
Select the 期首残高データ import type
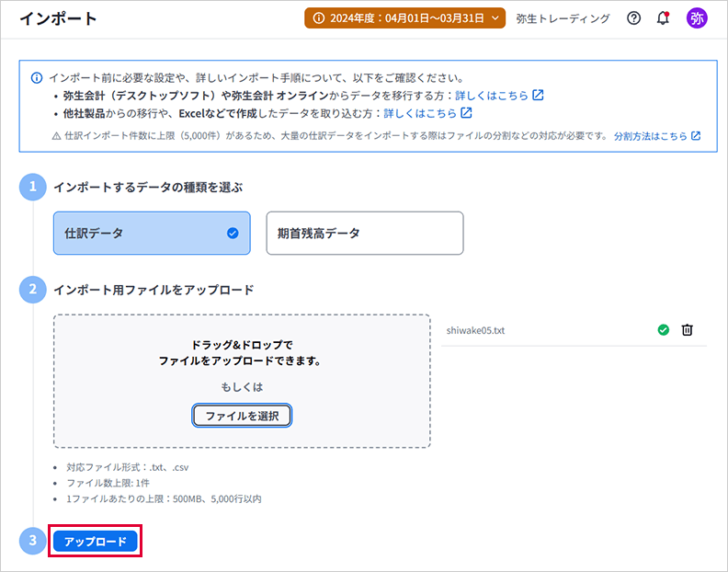point(365,233)
